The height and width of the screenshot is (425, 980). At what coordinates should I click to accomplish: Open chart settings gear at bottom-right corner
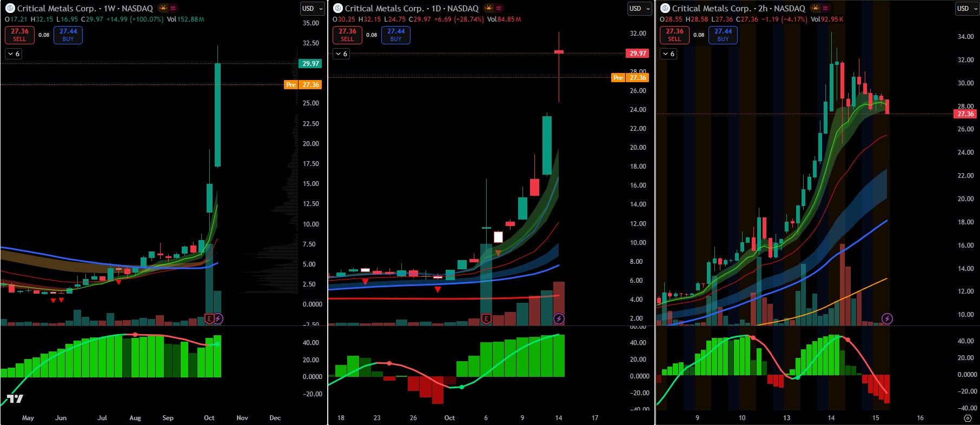click(x=968, y=418)
